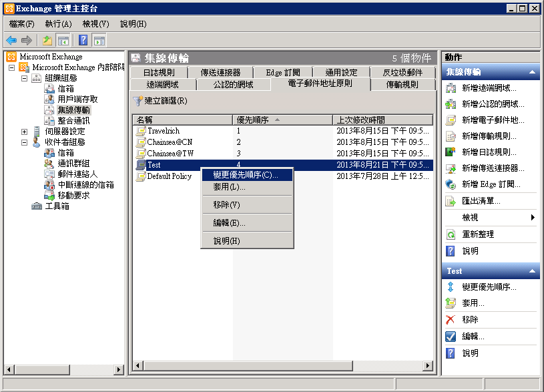The width and height of the screenshot is (544, 392).
Task: Open the 執行(A) menu
Action: click(x=58, y=24)
